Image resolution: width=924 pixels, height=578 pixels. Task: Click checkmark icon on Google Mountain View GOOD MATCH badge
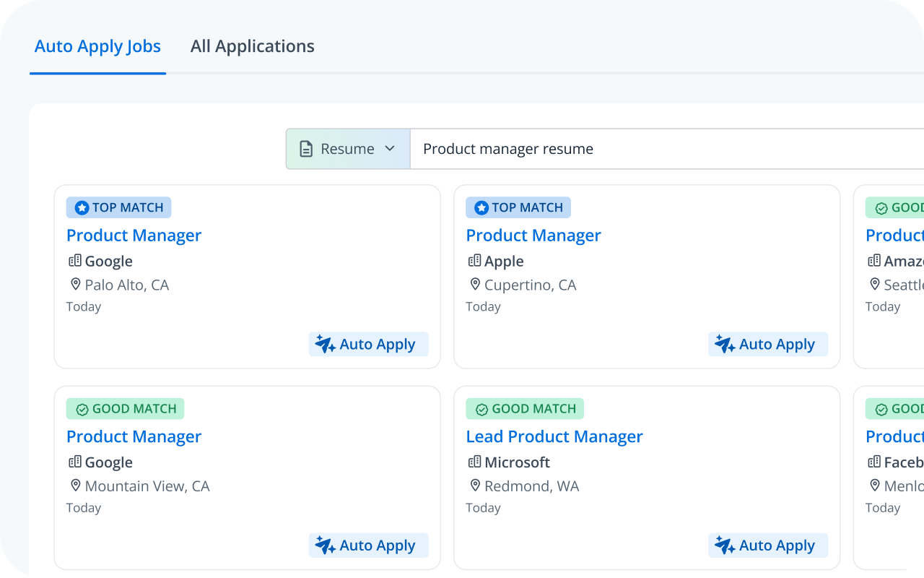(x=82, y=410)
